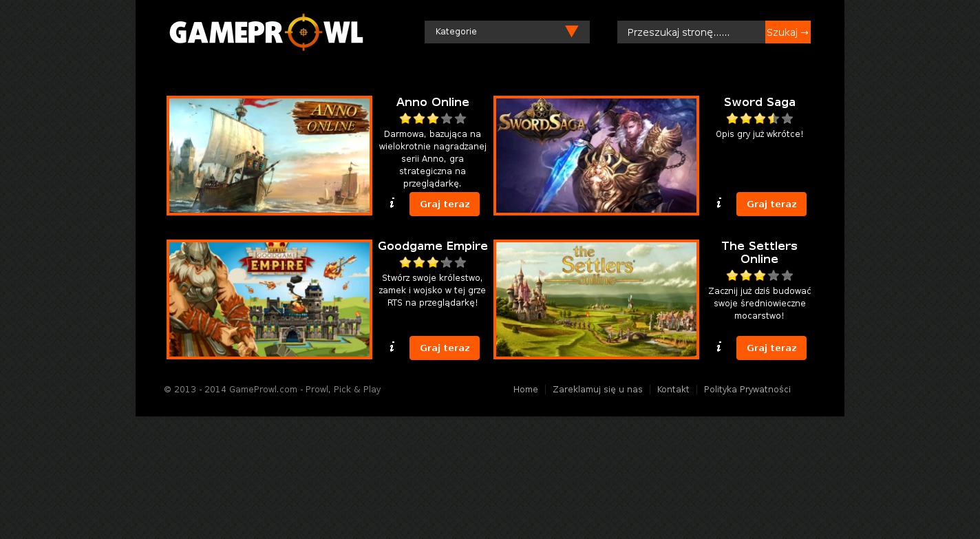980x539 pixels.
Task: Play Anno Online with Graj teraz
Action: pyautogui.click(x=445, y=204)
